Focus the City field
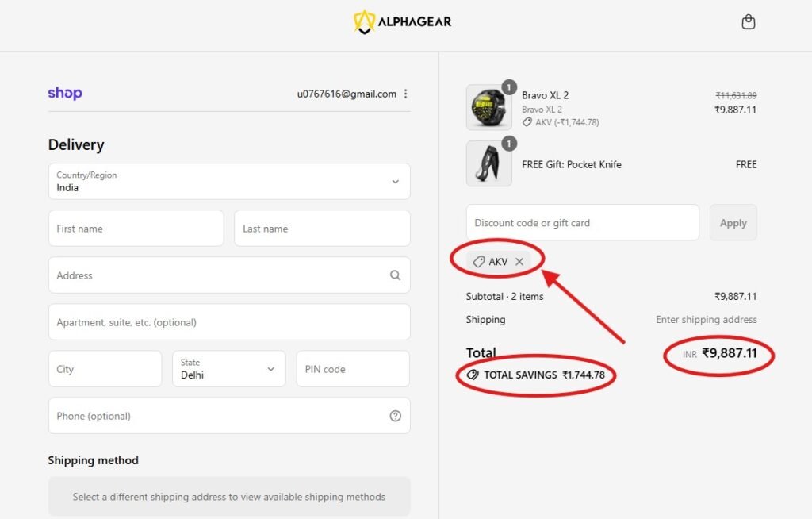This screenshot has width=812, height=519. 105,369
